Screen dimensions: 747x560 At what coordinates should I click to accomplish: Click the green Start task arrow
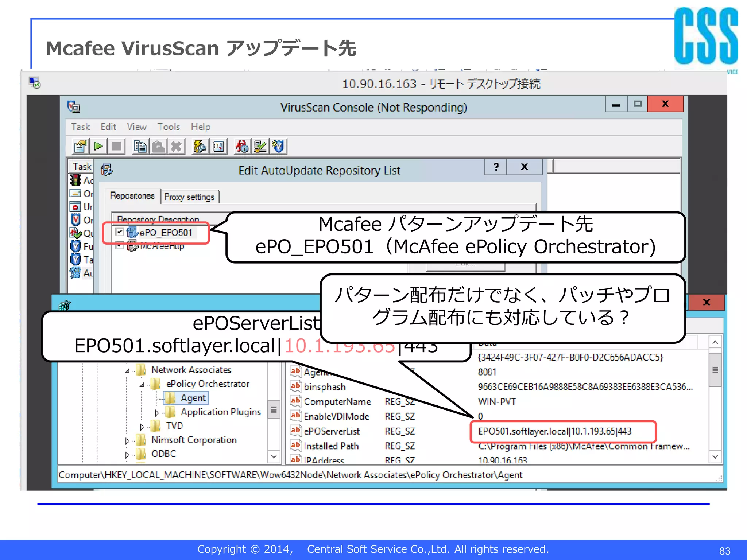click(98, 147)
